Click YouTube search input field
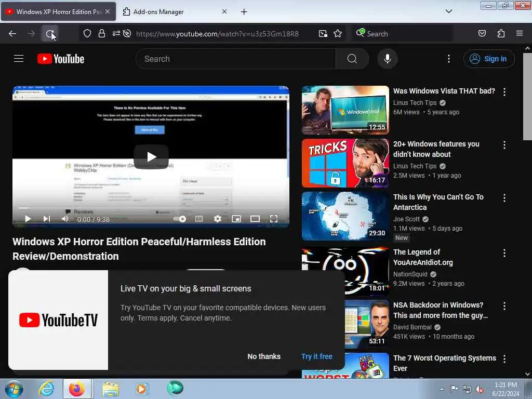 tap(236, 59)
